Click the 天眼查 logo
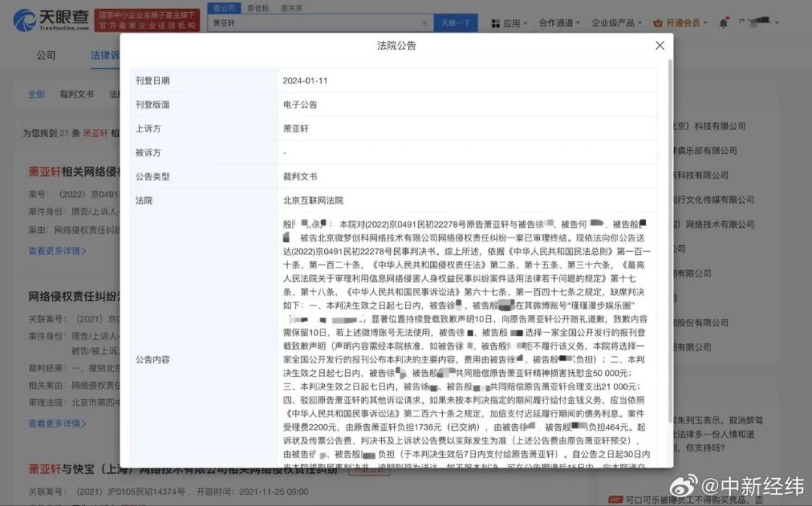The image size is (812, 506). [51, 20]
